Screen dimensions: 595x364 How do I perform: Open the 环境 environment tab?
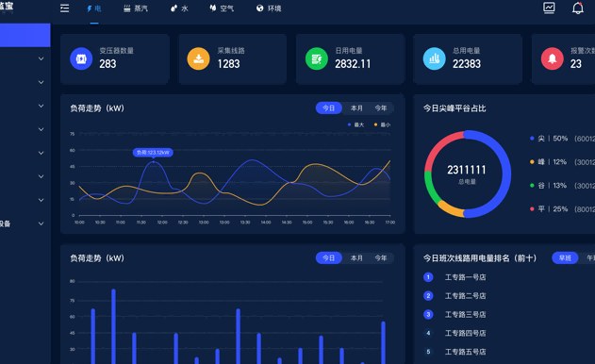pyautogui.click(x=269, y=8)
